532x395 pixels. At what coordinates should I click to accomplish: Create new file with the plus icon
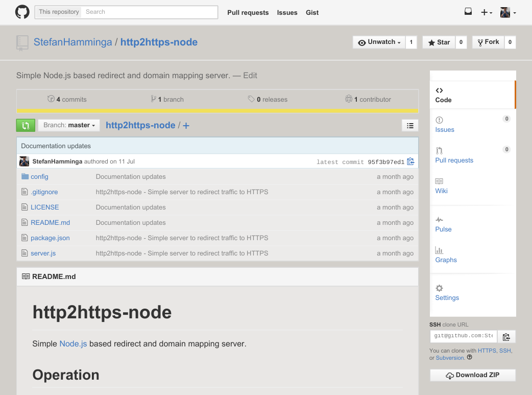tap(185, 125)
